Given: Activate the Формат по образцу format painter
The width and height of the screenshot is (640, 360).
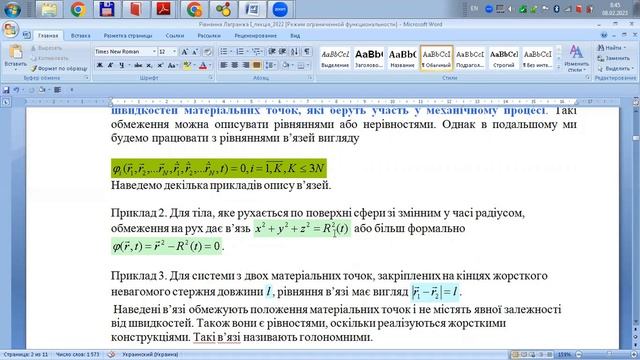Looking at the screenshot, I should coord(59,69).
